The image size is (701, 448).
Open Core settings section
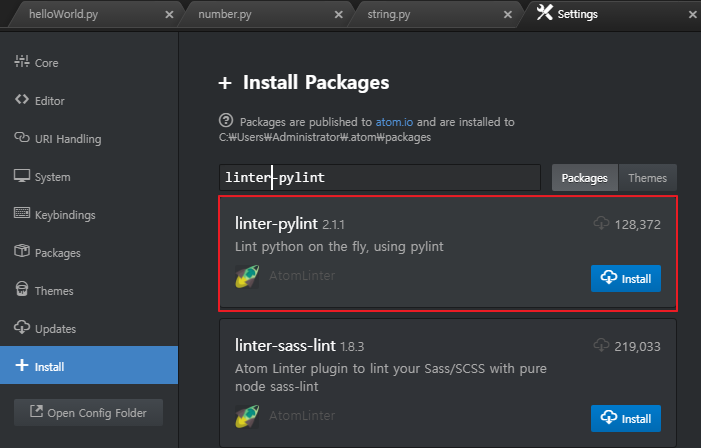89,63
